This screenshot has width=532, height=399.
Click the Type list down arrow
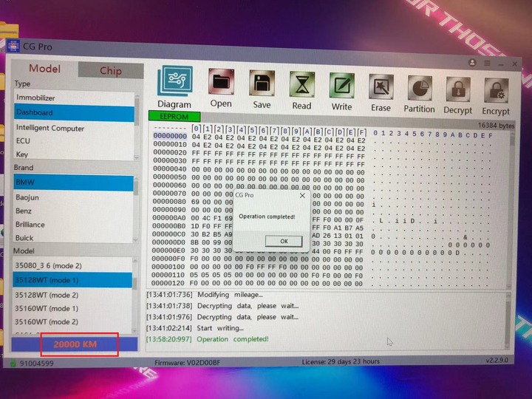point(137,157)
